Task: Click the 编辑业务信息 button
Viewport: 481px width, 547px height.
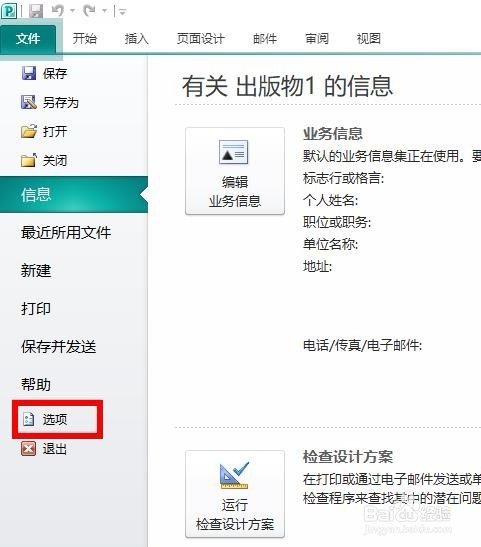Action: (x=235, y=171)
